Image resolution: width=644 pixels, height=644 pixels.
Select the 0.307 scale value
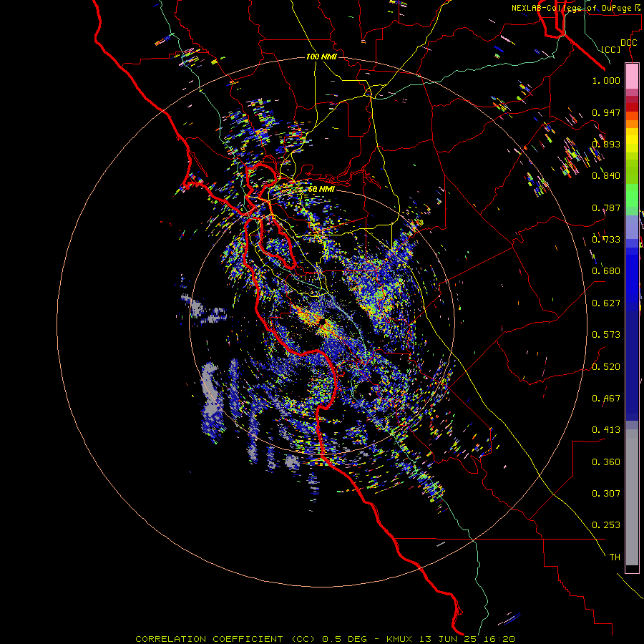click(x=606, y=494)
